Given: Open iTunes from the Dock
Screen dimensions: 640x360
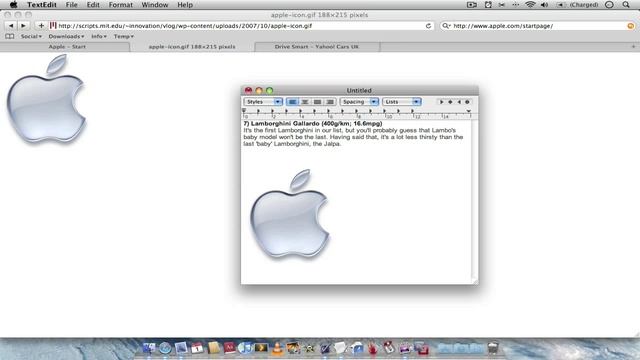Looking at the screenshot, I should point(245,348).
